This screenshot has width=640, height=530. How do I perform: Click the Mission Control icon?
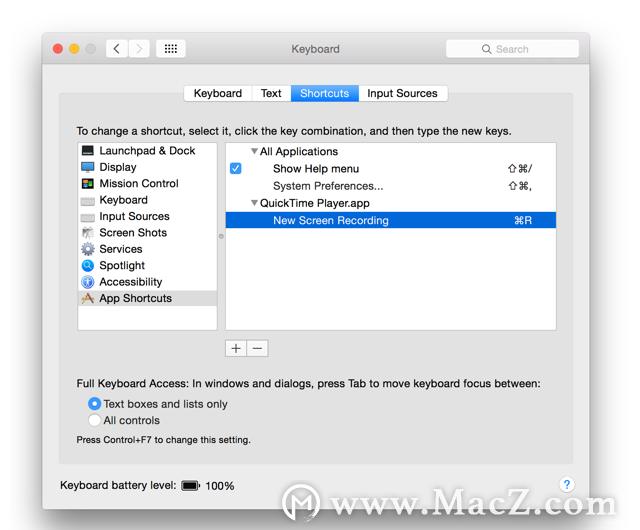point(87,184)
